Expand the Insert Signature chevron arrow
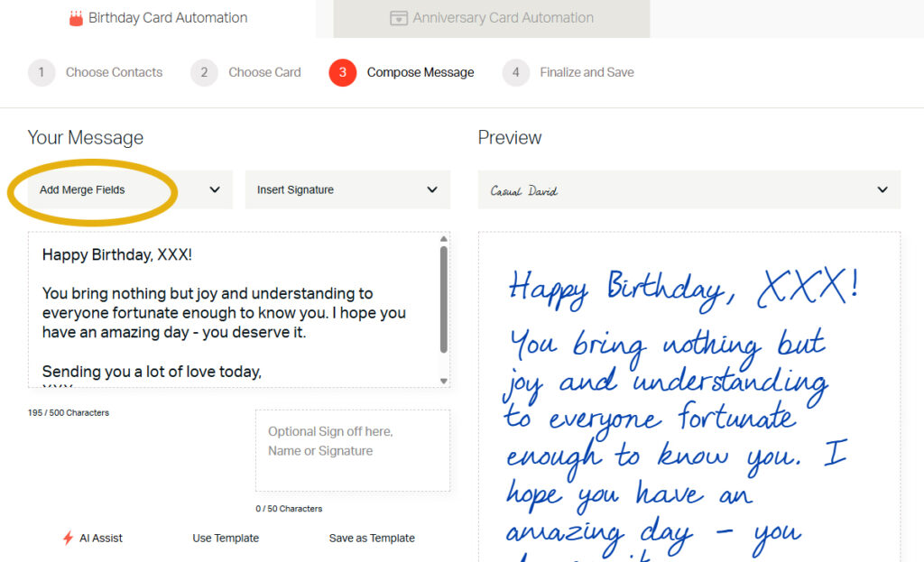This screenshot has width=924, height=562. click(432, 189)
